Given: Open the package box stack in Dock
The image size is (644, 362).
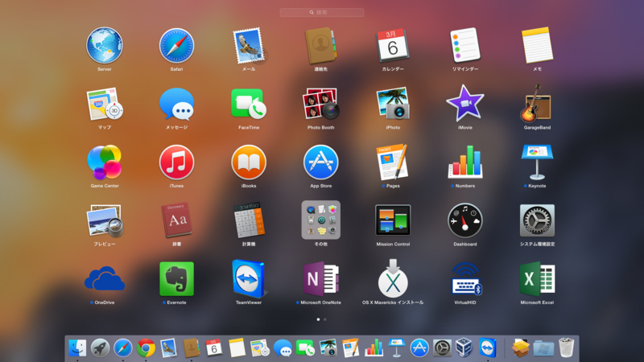Looking at the screenshot, I should pyautogui.click(x=520, y=348).
